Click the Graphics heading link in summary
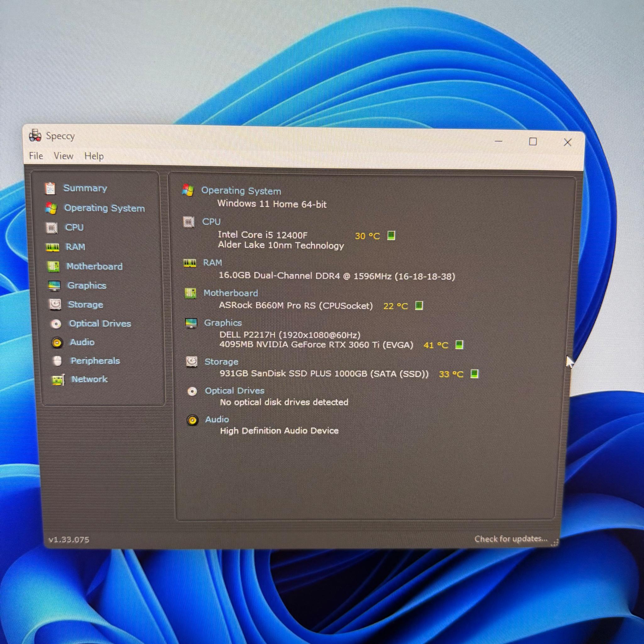This screenshot has height=644, width=644. point(223,323)
